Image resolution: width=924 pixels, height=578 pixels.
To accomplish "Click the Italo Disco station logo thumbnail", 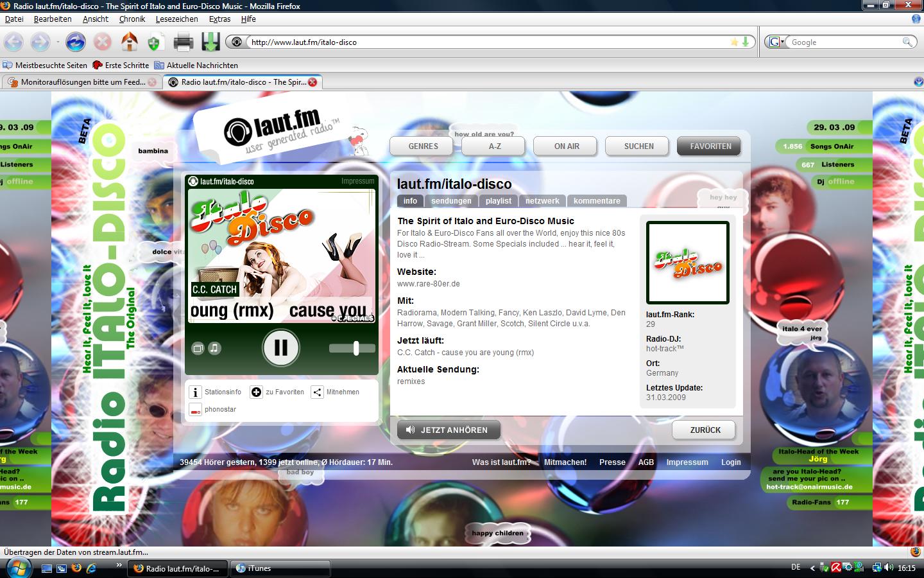I will [x=687, y=263].
